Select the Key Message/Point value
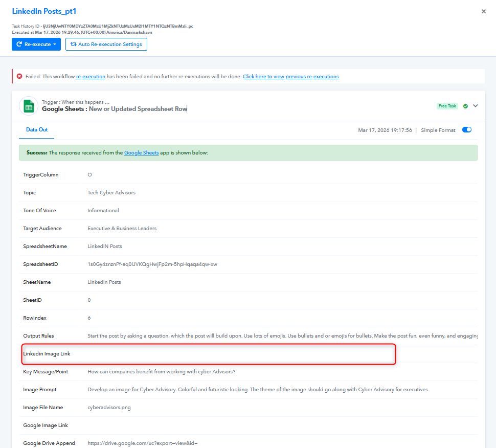The width and height of the screenshot is (496, 448). [x=161, y=372]
